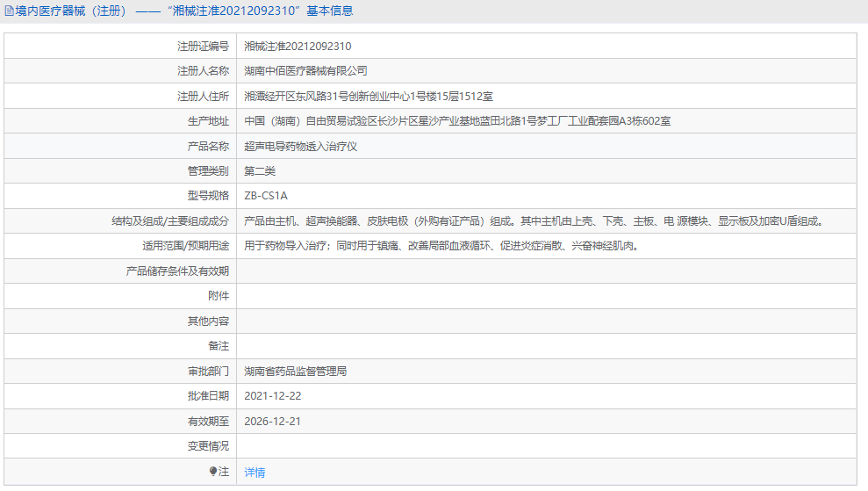Click approval department 湖南省药品监督管理局
Viewport: 868px width, 491px height.
click(x=296, y=372)
